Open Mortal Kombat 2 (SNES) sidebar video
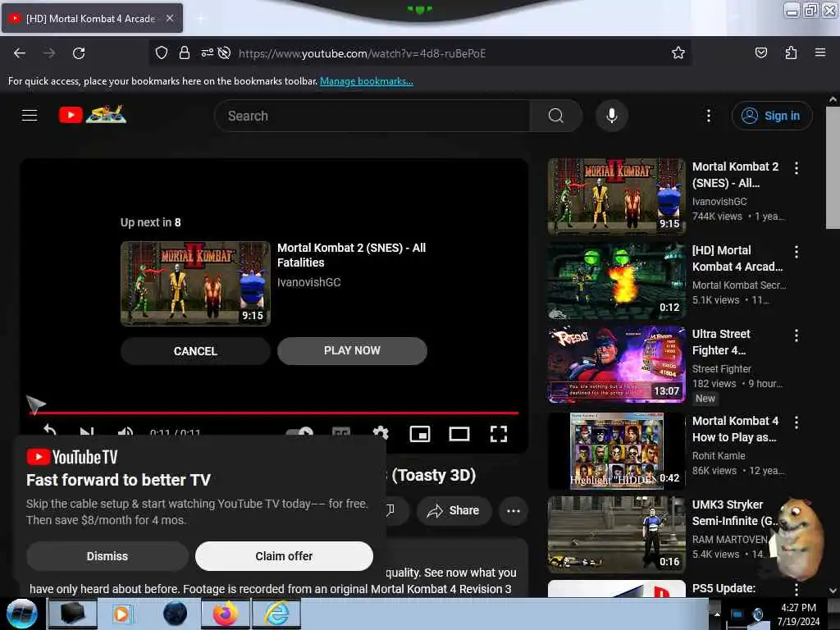The height and width of the screenshot is (630, 840). 617,196
